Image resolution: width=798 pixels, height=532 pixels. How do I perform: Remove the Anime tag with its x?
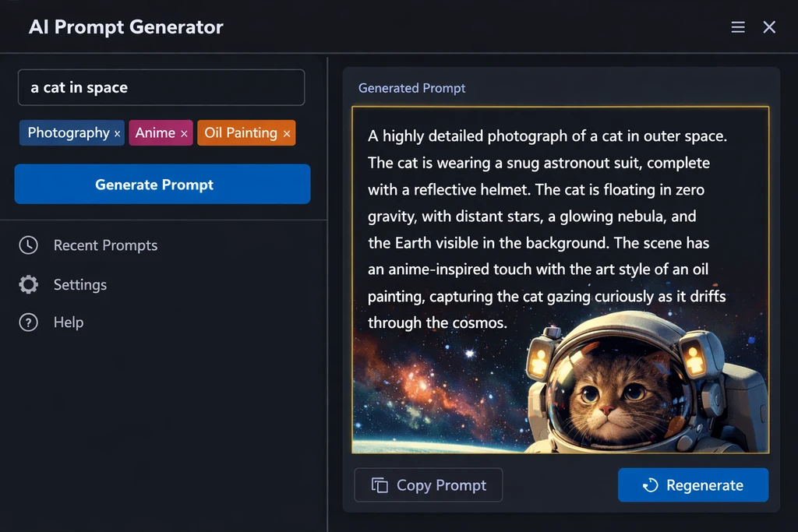(184, 134)
